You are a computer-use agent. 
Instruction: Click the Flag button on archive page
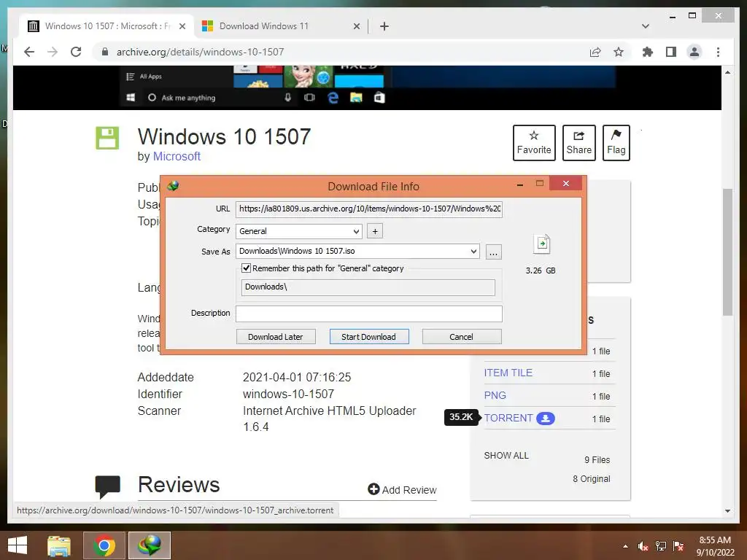click(x=616, y=143)
